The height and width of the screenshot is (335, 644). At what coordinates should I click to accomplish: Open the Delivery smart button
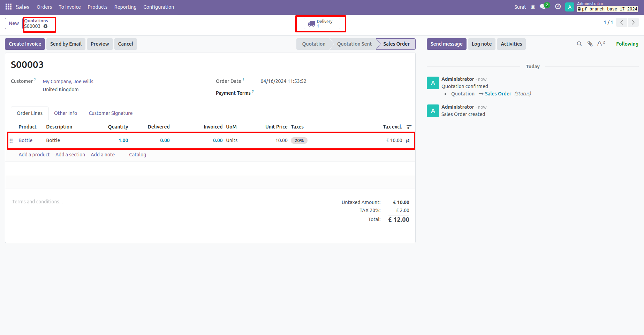click(x=320, y=23)
